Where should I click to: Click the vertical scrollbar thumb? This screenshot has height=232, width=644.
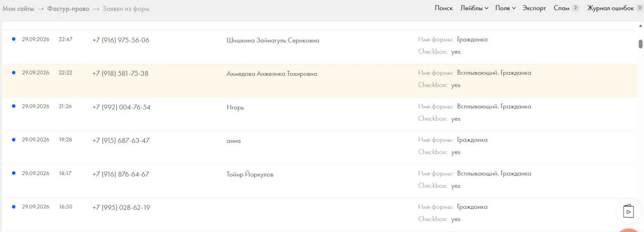[x=640, y=44]
